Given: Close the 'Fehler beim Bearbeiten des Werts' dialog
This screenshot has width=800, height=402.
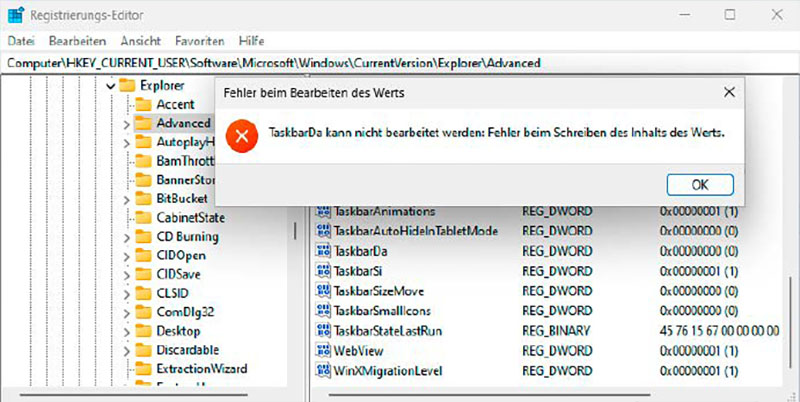Looking at the screenshot, I should click(730, 92).
